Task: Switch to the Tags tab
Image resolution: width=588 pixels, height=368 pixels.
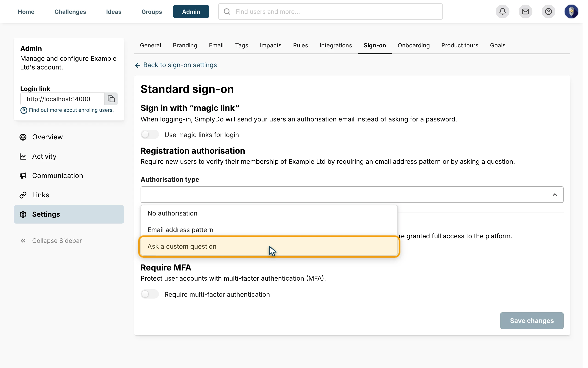Action: coord(242,46)
